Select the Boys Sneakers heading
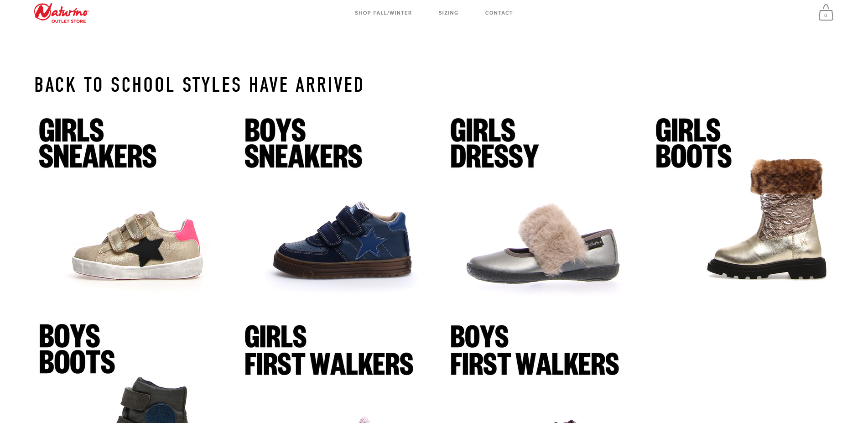The width and height of the screenshot is (868, 423). pyautogui.click(x=303, y=143)
